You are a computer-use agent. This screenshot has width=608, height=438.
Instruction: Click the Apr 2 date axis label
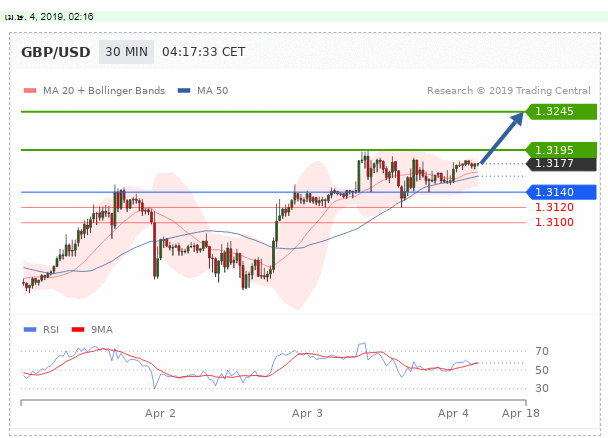(x=160, y=413)
